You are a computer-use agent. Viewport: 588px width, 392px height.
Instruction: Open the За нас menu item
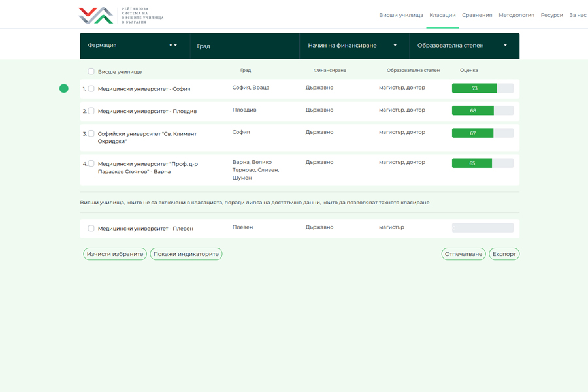pyautogui.click(x=578, y=15)
